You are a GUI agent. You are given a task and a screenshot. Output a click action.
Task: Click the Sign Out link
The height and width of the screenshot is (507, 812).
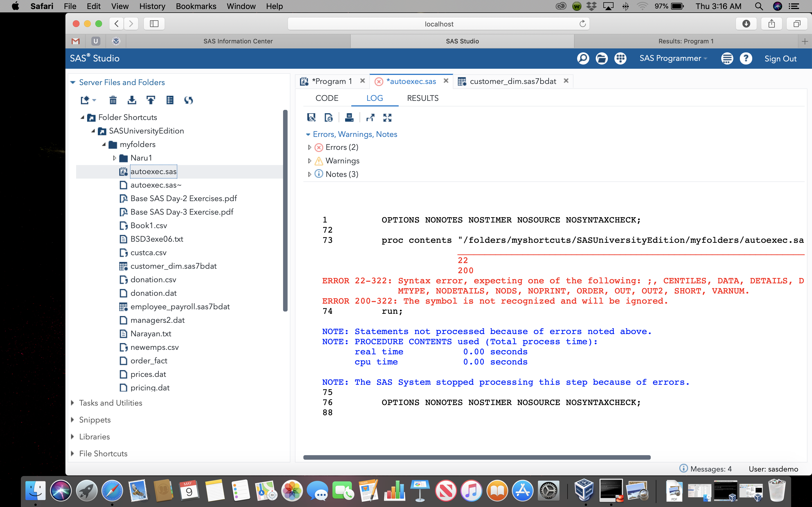click(x=780, y=59)
